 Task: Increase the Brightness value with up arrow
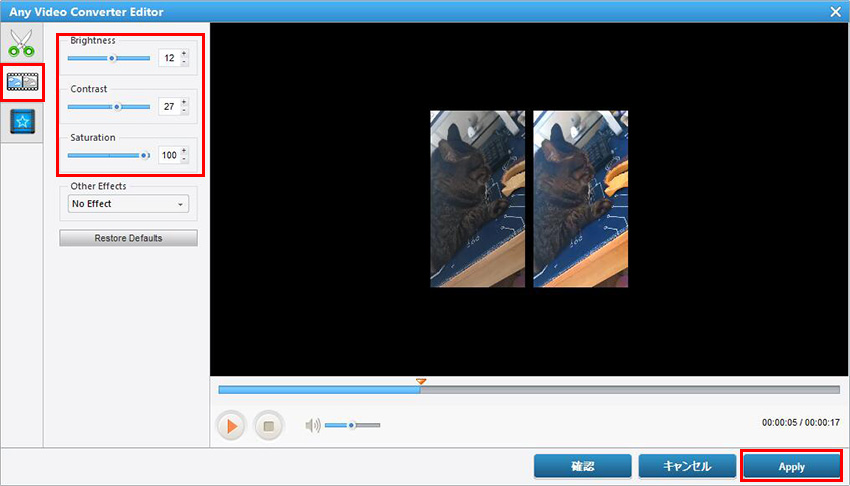pyautogui.click(x=184, y=54)
